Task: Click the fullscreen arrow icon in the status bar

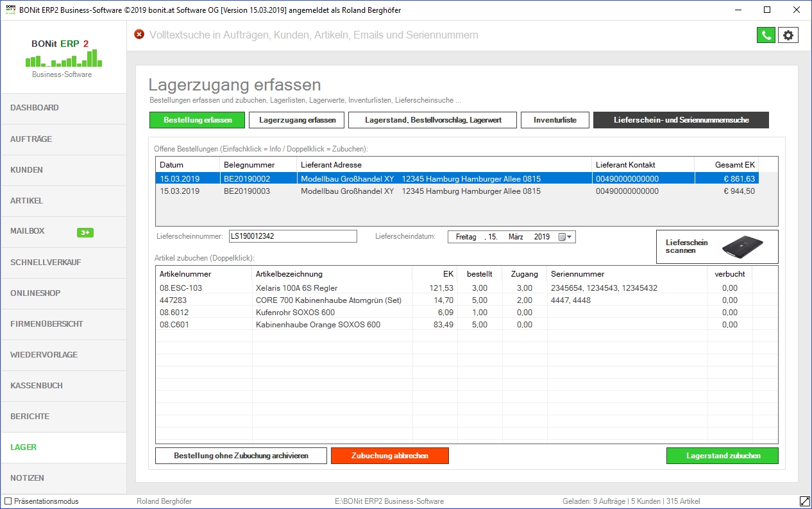Action: [804, 501]
